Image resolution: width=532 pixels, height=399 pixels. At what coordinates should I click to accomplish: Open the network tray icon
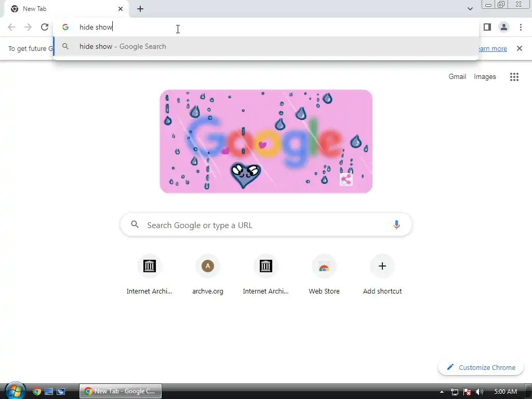pyautogui.click(x=454, y=392)
